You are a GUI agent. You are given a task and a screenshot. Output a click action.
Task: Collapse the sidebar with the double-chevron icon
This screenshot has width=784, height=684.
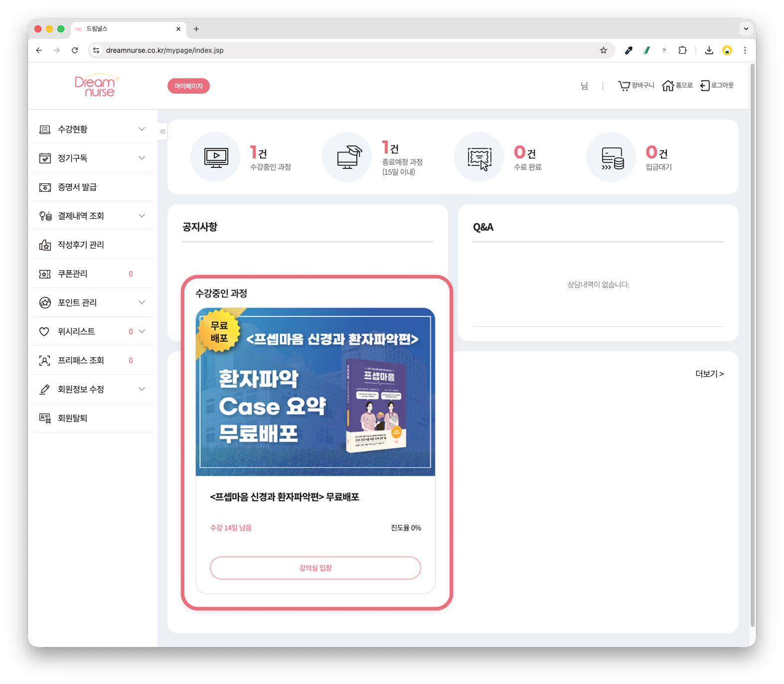click(162, 132)
